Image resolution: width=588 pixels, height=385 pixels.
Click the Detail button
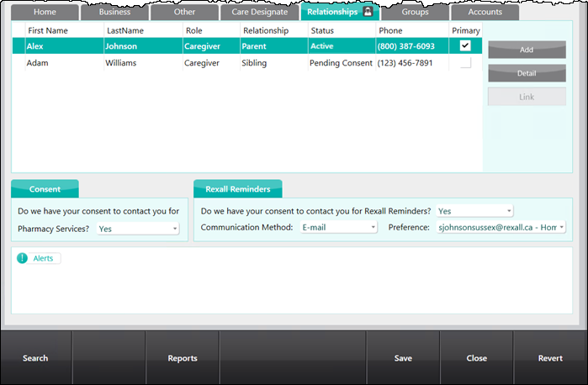click(527, 73)
